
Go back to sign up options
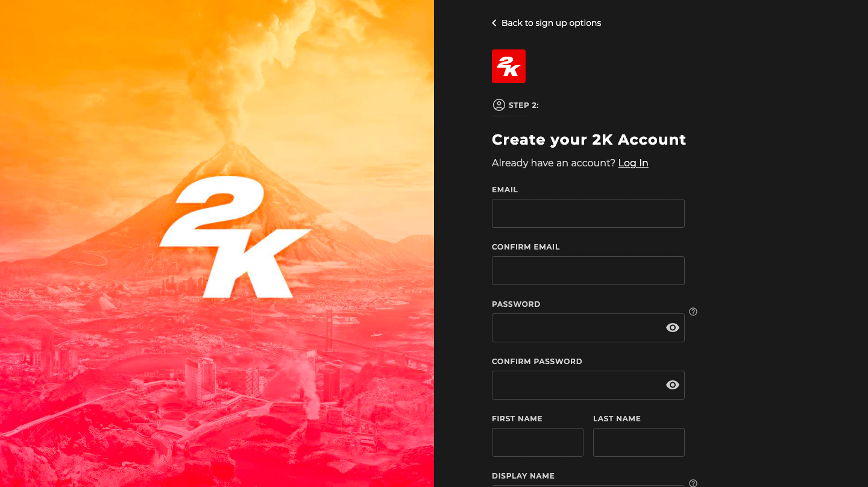(x=546, y=23)
